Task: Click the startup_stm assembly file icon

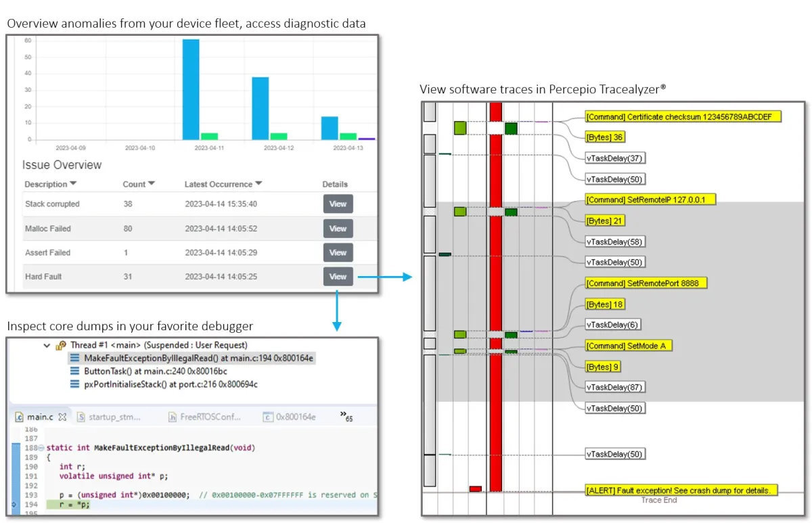Action: (x=81, y=416)
